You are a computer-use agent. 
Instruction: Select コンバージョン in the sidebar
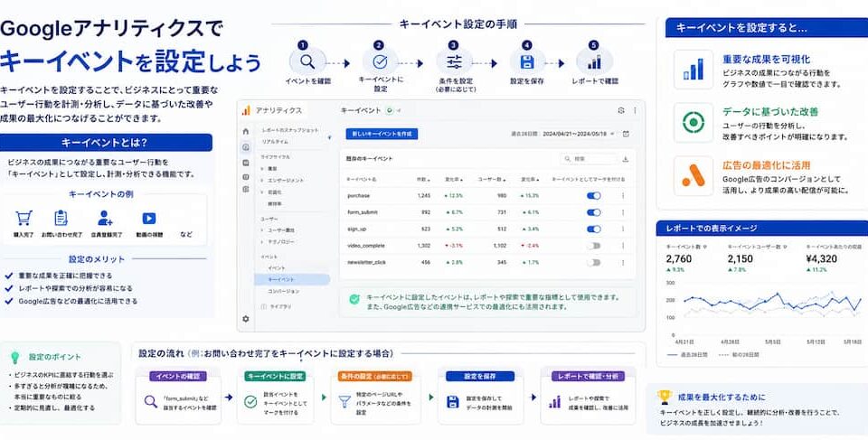pos(283,291)
